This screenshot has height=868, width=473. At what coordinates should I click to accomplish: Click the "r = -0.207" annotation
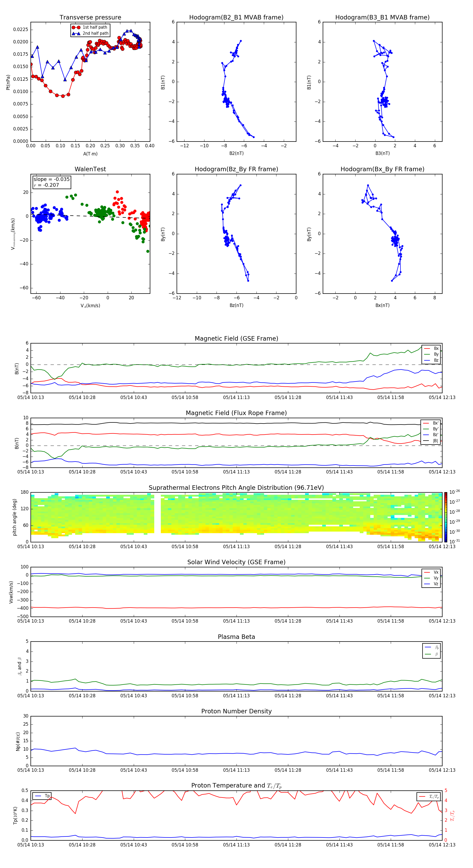[x=47, y=185]
